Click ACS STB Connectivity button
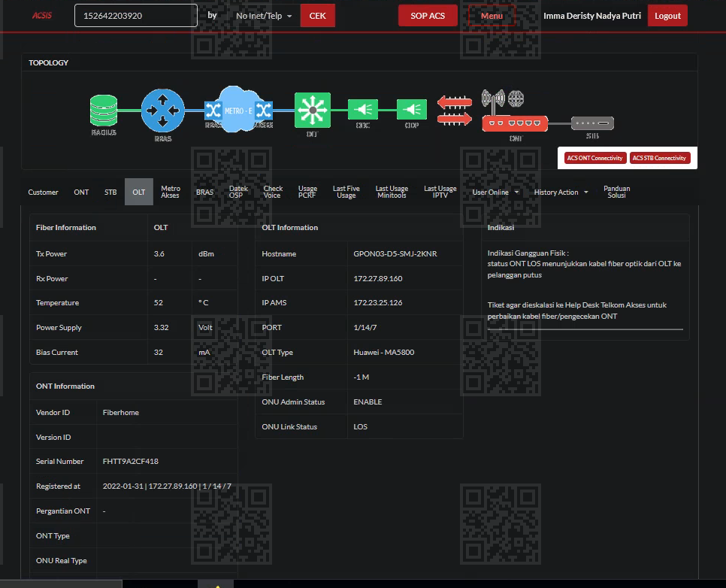Viewport: 726px width, 588px height. tap(659, 158)
